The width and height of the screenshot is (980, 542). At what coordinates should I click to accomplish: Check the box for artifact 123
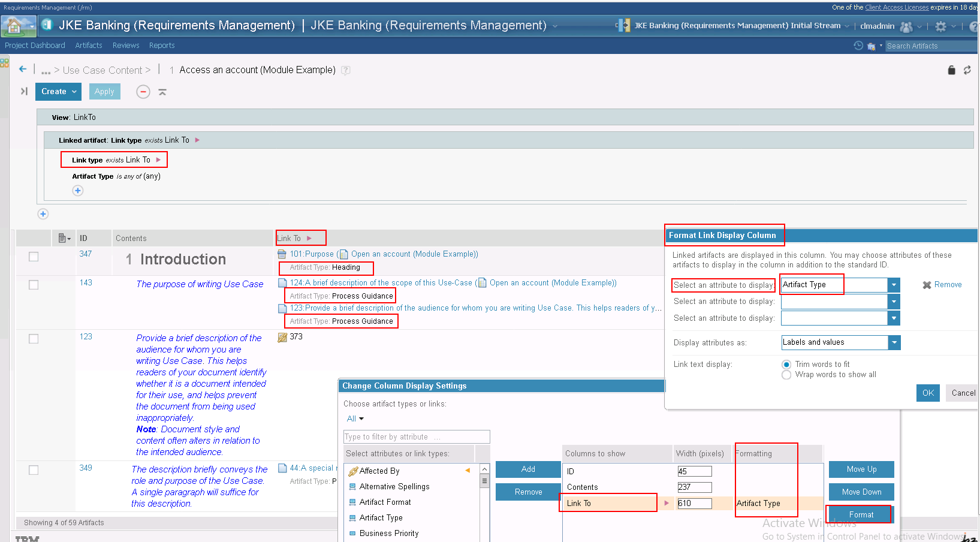point(34,339)
